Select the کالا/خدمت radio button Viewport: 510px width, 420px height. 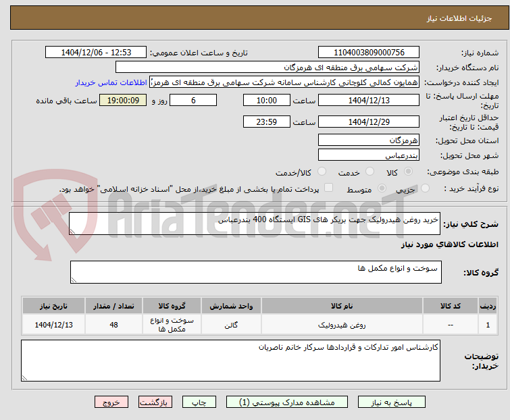pyautogui.click(x=322, y=172)
